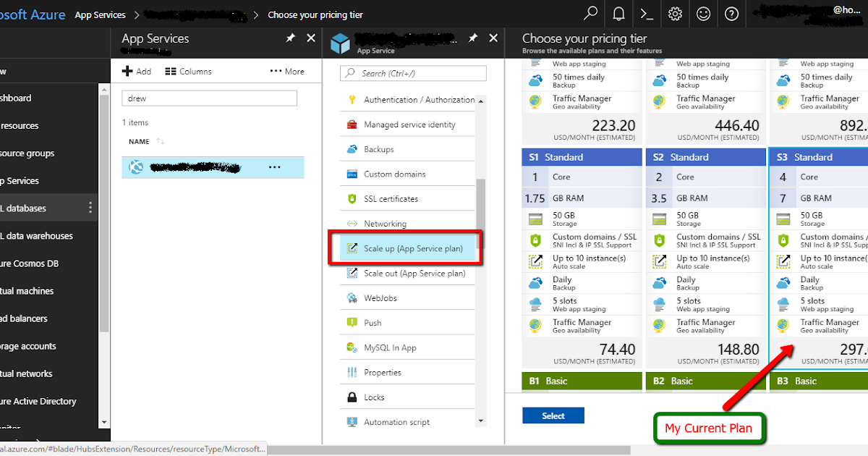Send feedback using the smiley icon
Viewport: 868px width, 456px height.
[x=703, y=14]
